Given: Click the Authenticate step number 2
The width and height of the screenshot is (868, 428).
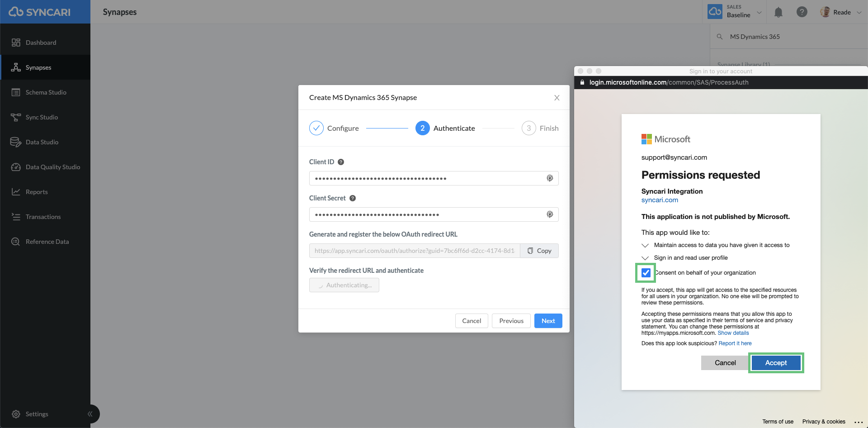Looking at the screenshot, I should tap(423, 128).
